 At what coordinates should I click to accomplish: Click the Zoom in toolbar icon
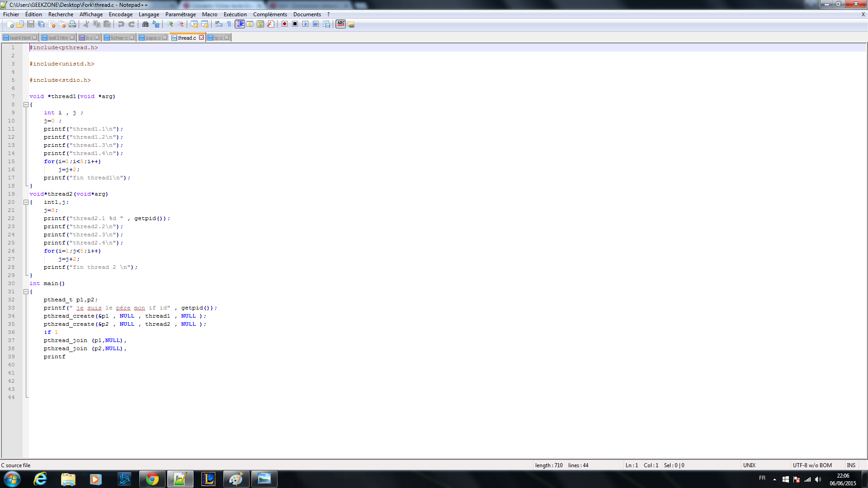pyautogui.click(x=170, y=24)
